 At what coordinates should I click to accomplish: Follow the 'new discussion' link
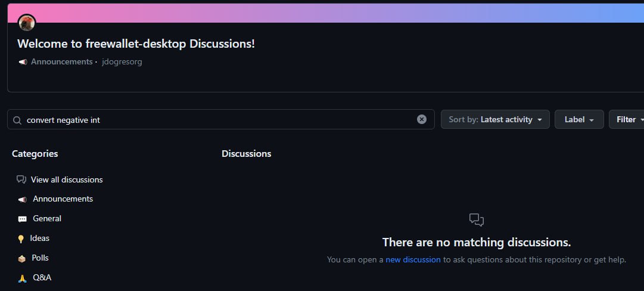pos(413,260)
